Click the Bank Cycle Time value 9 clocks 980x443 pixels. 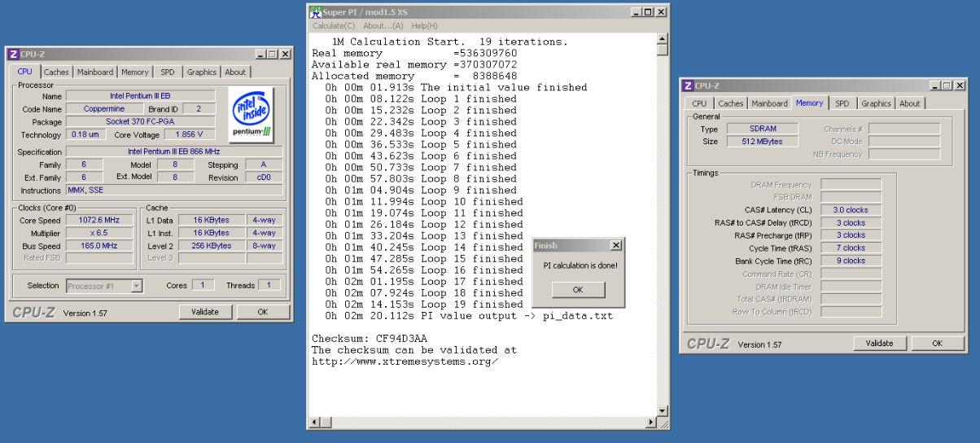pyautogui.click(x=851, y=261)
